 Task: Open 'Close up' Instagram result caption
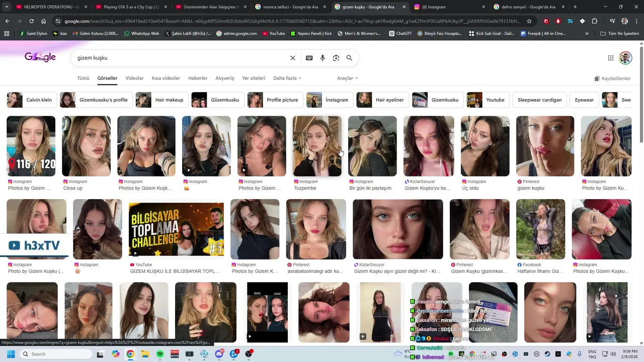pyautogui.click(x=73, y=188)
